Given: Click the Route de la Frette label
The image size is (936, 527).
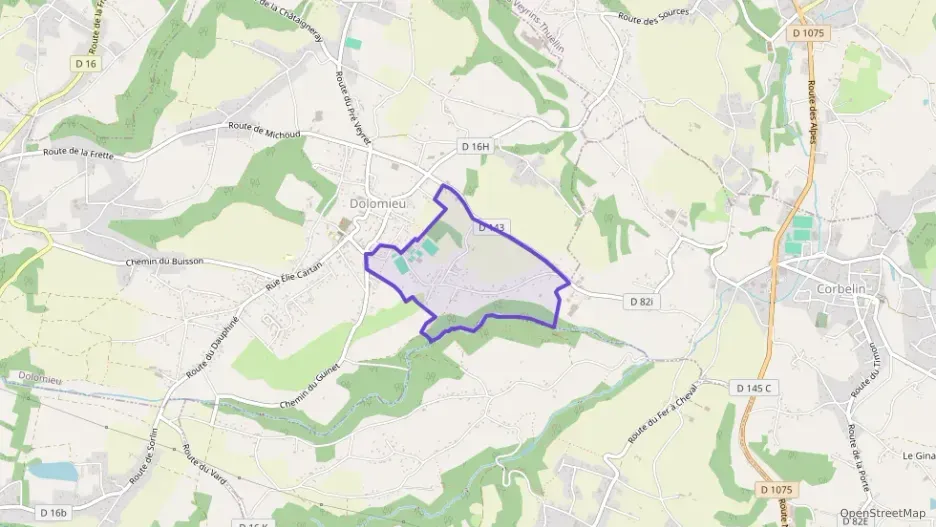Looking at the screenshot, I should (x=78, y=154).
